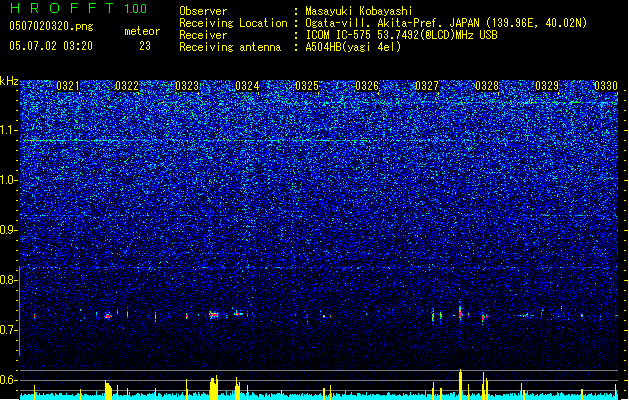The width and height of the screenshot is (629, 400).
Task: Click the 0323 time marker
Action: (187, 86)
